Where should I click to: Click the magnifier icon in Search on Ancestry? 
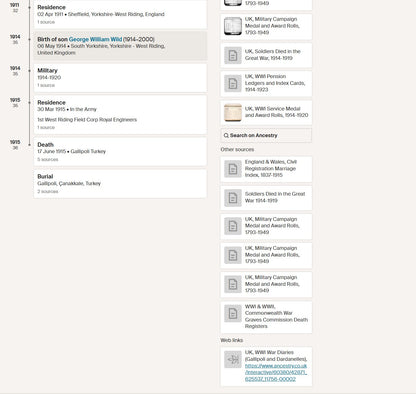point(226,135)
